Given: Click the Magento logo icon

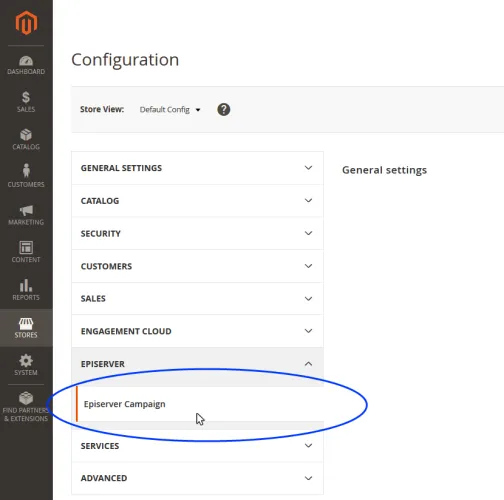Looking at the screenshot, I should [x=26, y=23].
